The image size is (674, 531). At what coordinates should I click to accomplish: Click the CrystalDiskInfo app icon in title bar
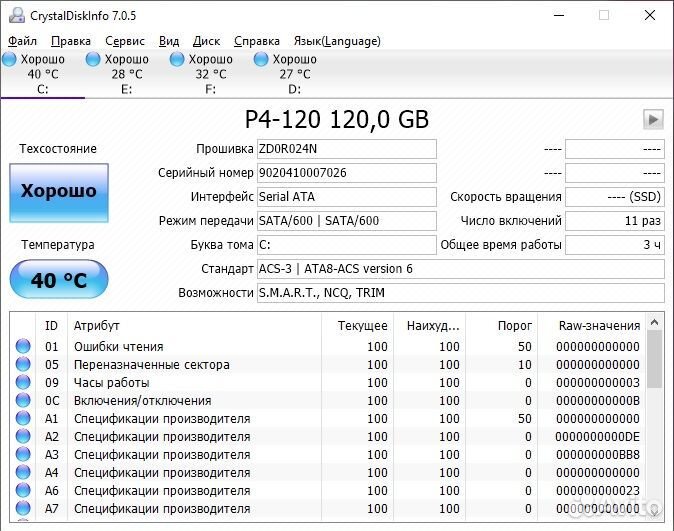pyautogui.click(x=17, y=15)
